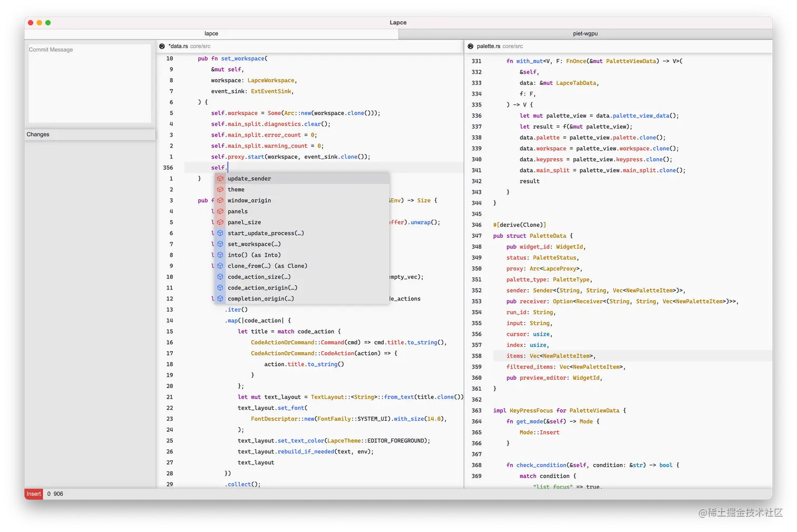Click 'preview_editor: WidgetId' in palette.rs
The image size is (797, 532).
(560, 378)
